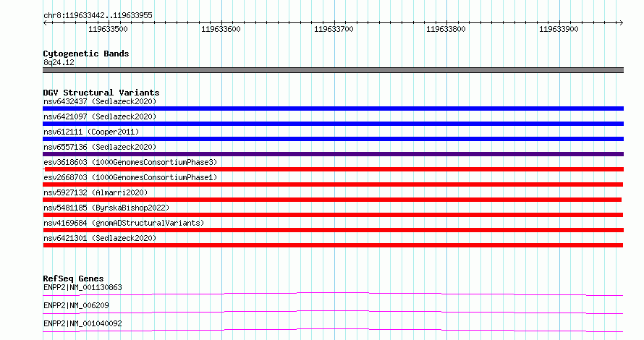
Task: Click the Cytogenetic Bands track title
Action: [86, 54]
